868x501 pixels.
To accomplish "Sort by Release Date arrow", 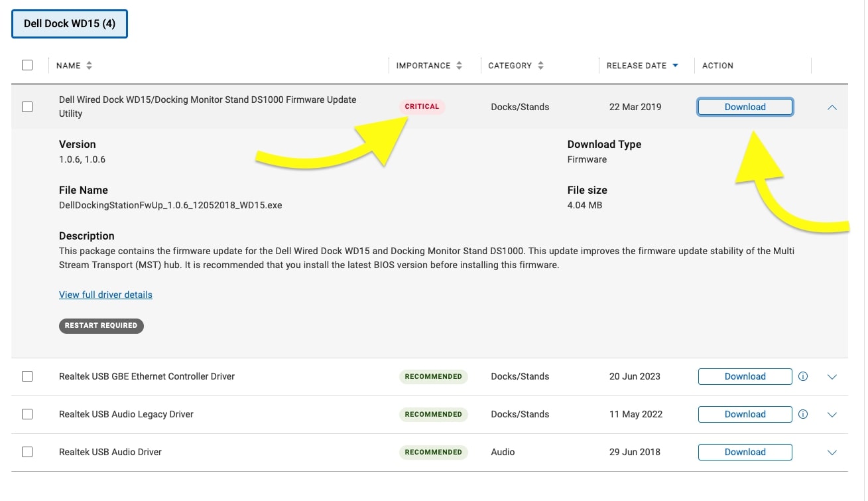I will [x=676, y=66].
